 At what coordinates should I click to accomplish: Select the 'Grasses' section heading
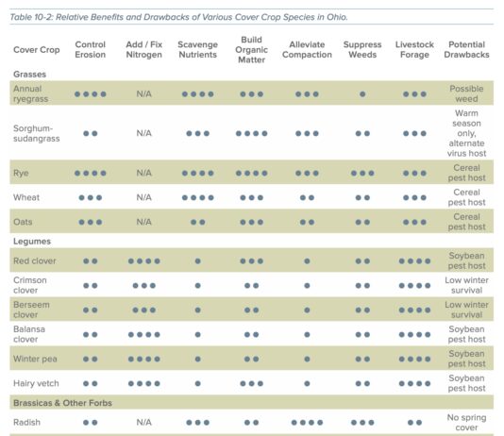(x=29, y=75)
